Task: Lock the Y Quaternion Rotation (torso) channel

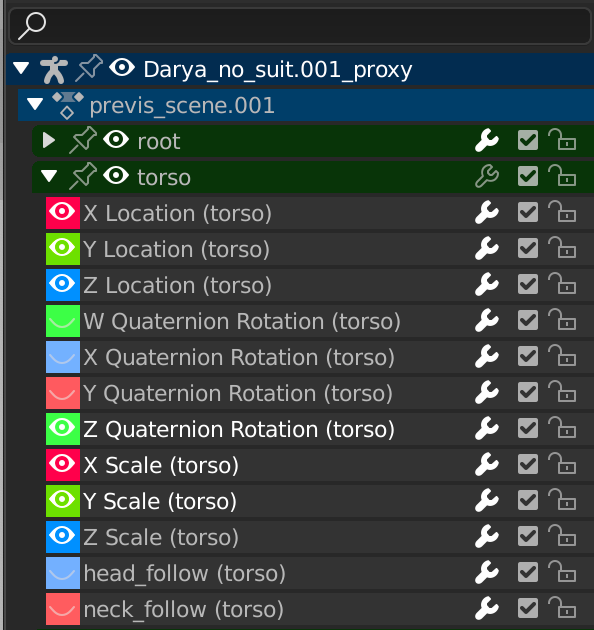Action: [562, 392]
